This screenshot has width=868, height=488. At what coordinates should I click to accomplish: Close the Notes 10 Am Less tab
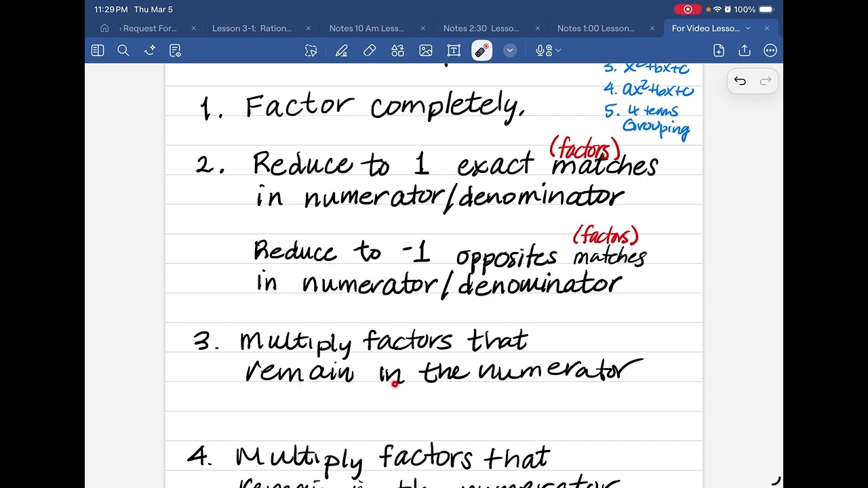[423, 28]
